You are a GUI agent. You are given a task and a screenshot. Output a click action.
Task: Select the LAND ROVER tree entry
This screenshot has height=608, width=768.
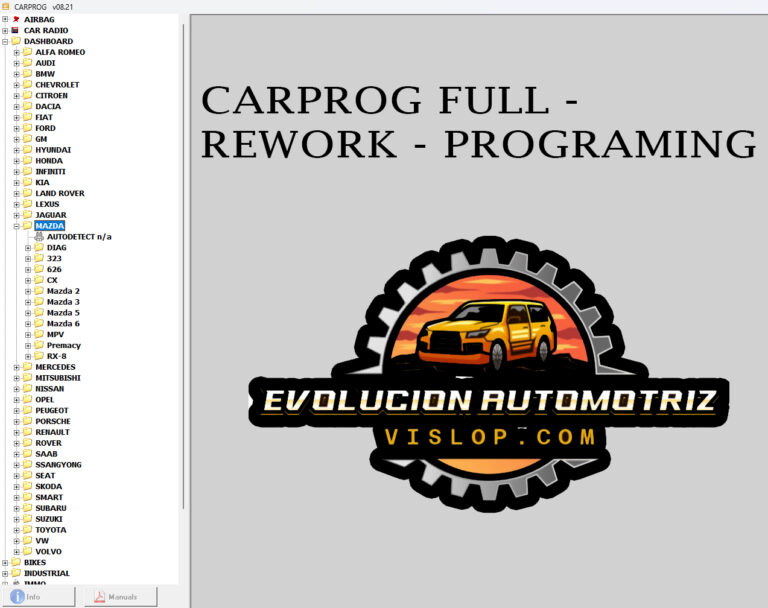click(59, 193)
